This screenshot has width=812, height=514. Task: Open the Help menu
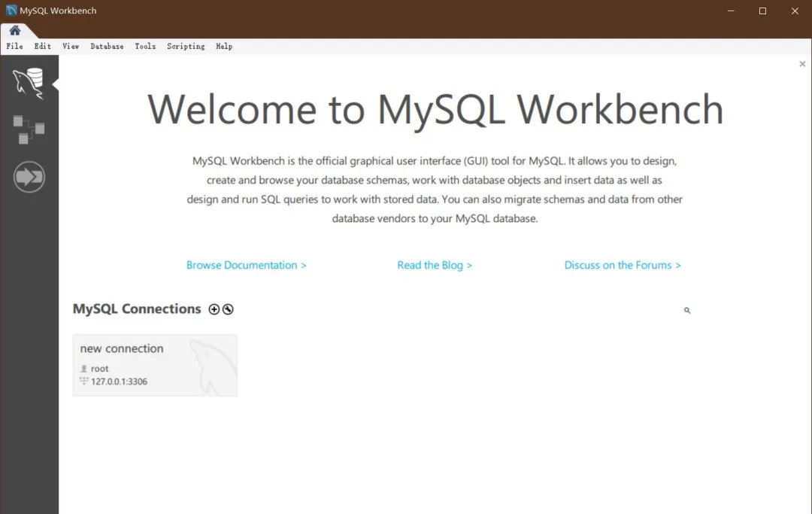point(224,46)
